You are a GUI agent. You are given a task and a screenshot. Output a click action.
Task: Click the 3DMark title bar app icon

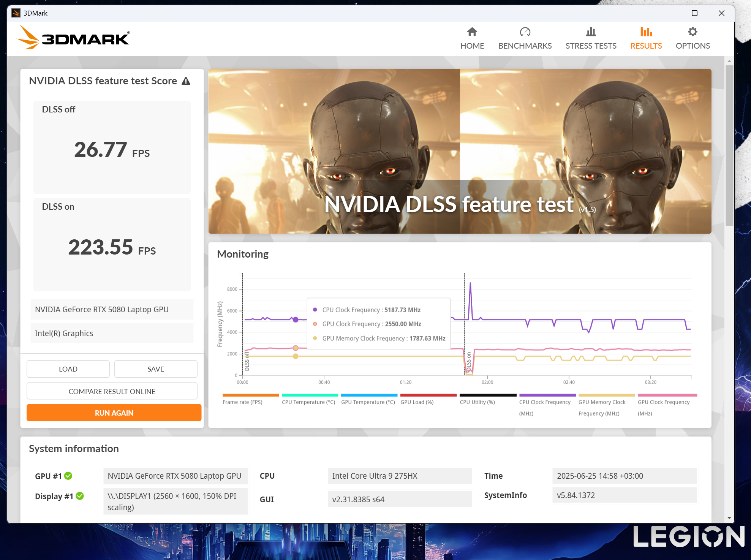point(16,13)
